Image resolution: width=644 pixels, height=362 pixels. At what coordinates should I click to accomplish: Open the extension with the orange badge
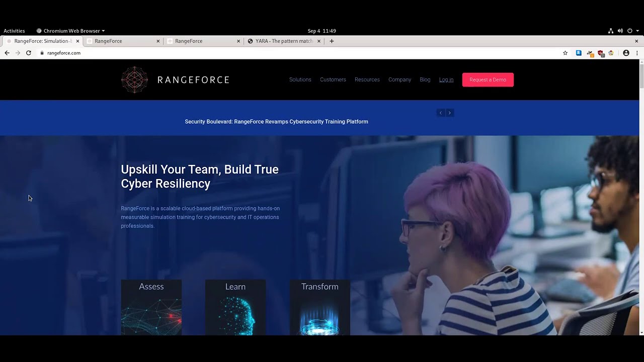coord(590,53)
